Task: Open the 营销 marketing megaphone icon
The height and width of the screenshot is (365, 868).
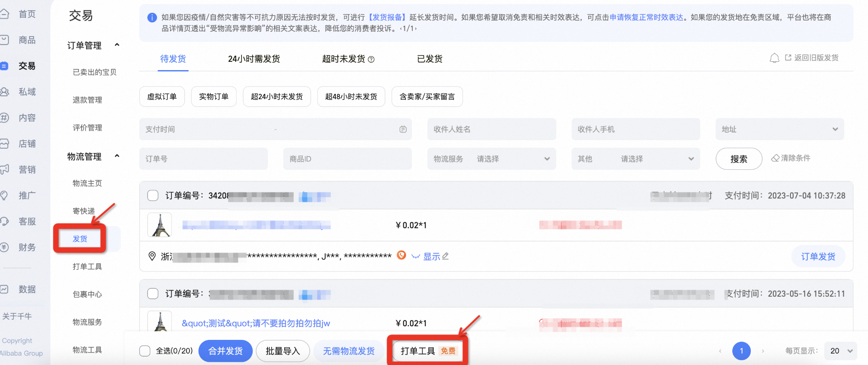Action: pos(4,169)
